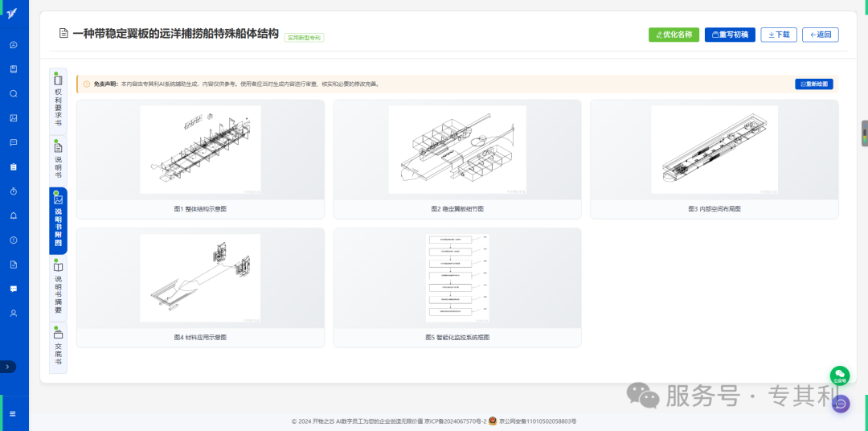
Task: Switch to the 说明书 tab
Action: (x=58, y=161)
